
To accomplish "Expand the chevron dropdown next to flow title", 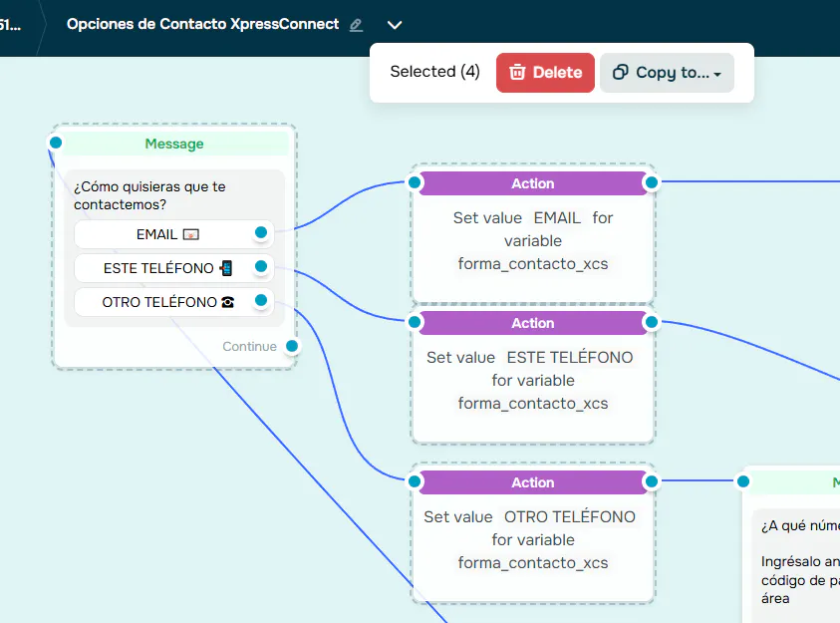I will click(395, 25).
